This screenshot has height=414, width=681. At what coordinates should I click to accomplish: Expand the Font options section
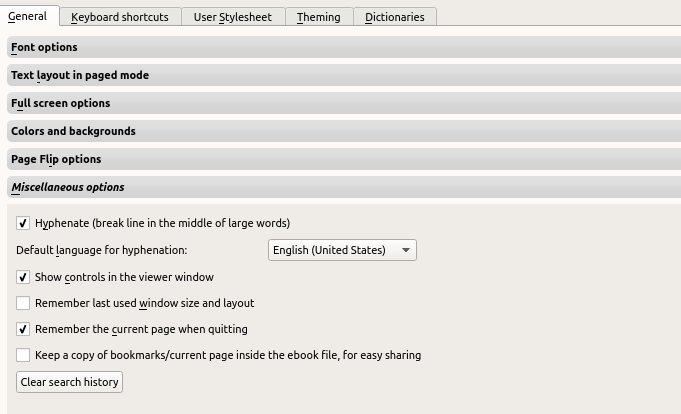coord(344,47)
